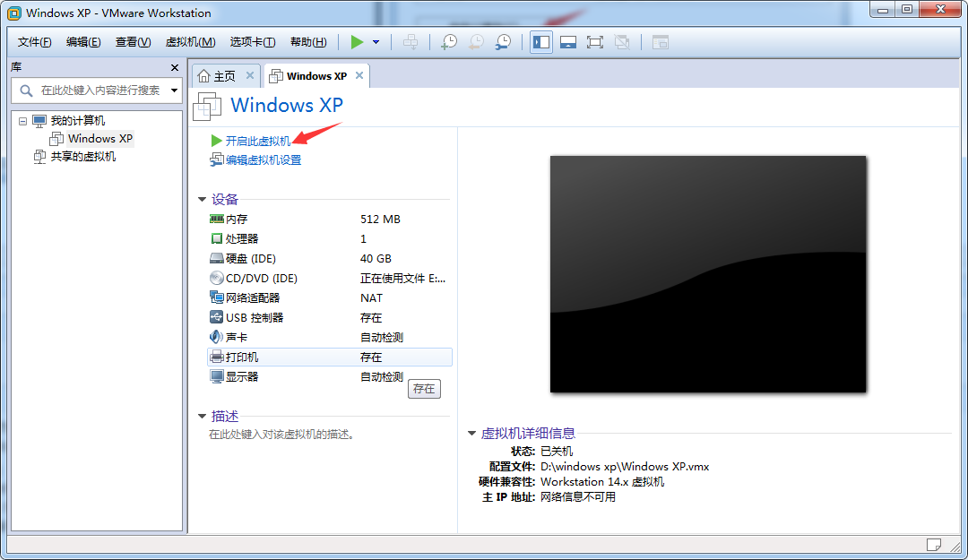
Task: Close the 主页 tab
Action: [x=250, y=75]
